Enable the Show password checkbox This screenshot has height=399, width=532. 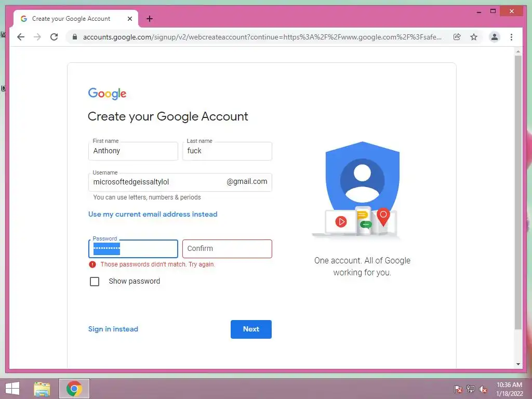(x=95, y=282)
